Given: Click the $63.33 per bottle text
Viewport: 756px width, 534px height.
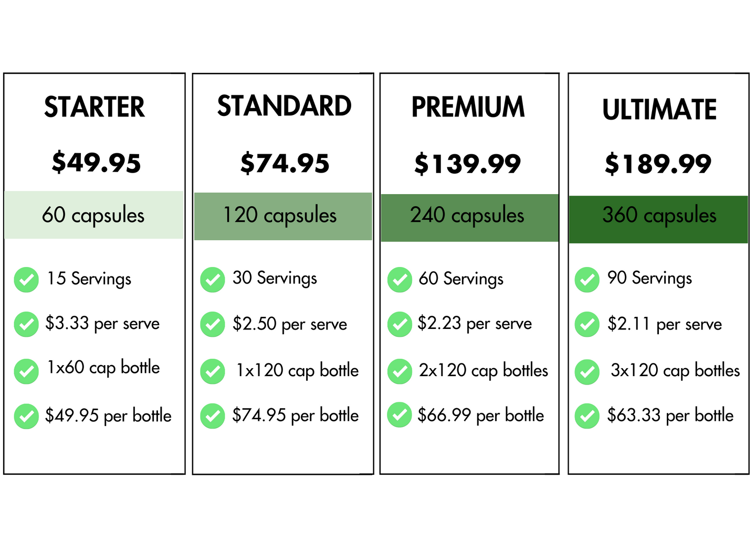Looking at the screenshot, I should tap(670, 415).
